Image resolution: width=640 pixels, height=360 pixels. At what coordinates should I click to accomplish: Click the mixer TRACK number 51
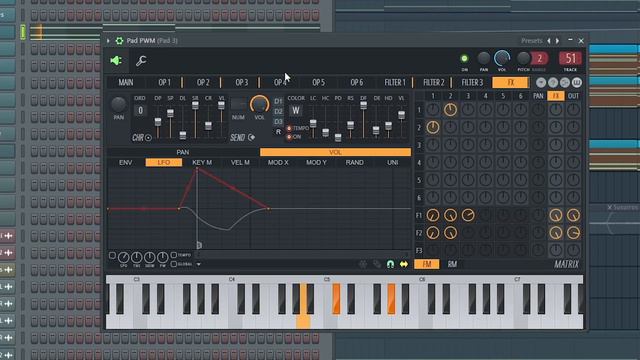570,58
